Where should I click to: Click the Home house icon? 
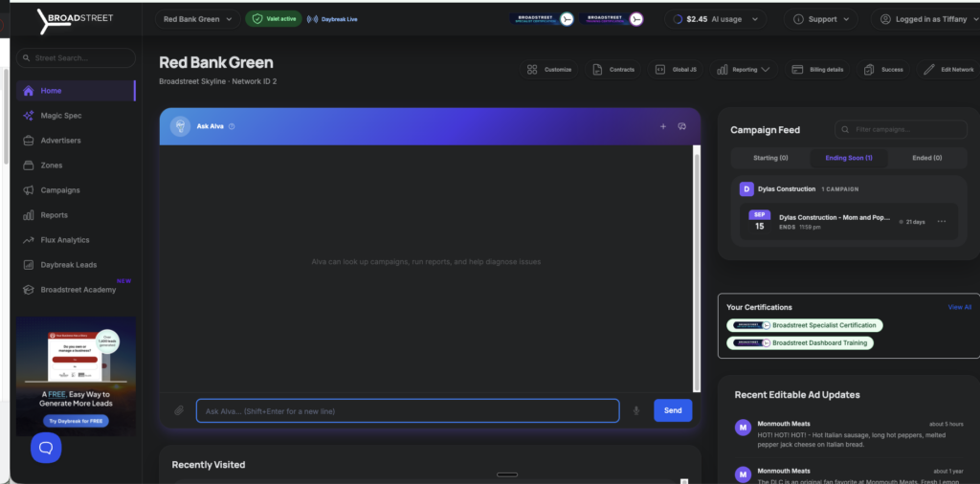[28, 91]
